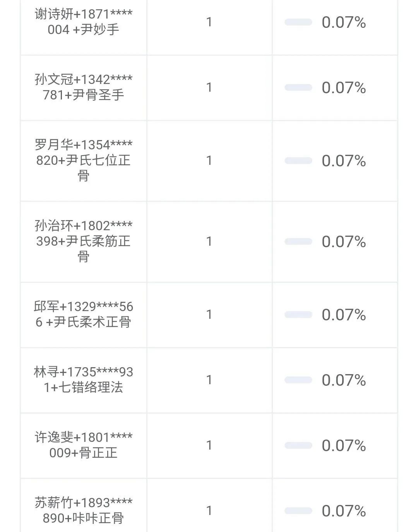The width and height of the screenshot is (418, 532).
Task: Click the count 1 in 罗月华 row
Action: pos(209,161)
